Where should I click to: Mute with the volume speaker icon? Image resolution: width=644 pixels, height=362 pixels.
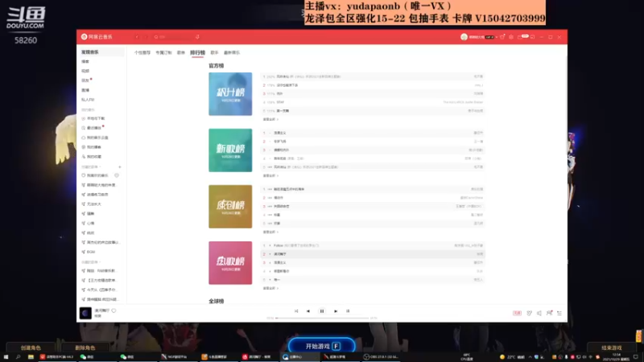[x=539, y=313]
